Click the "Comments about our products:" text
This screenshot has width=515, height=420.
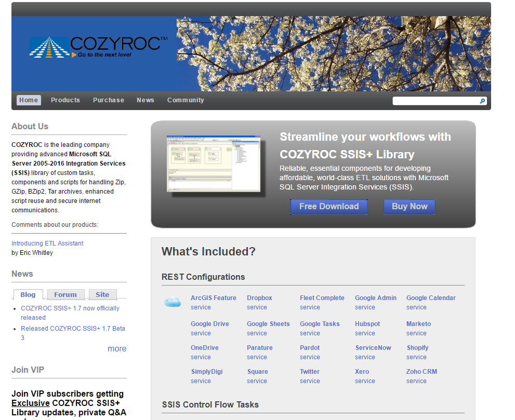(55, 225)
